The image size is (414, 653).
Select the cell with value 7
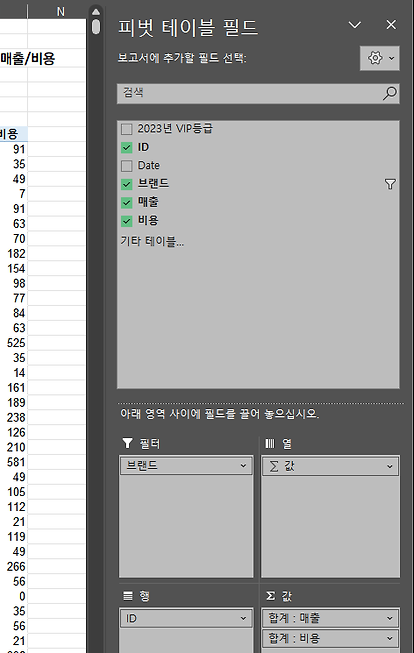[x=14, y=194]
